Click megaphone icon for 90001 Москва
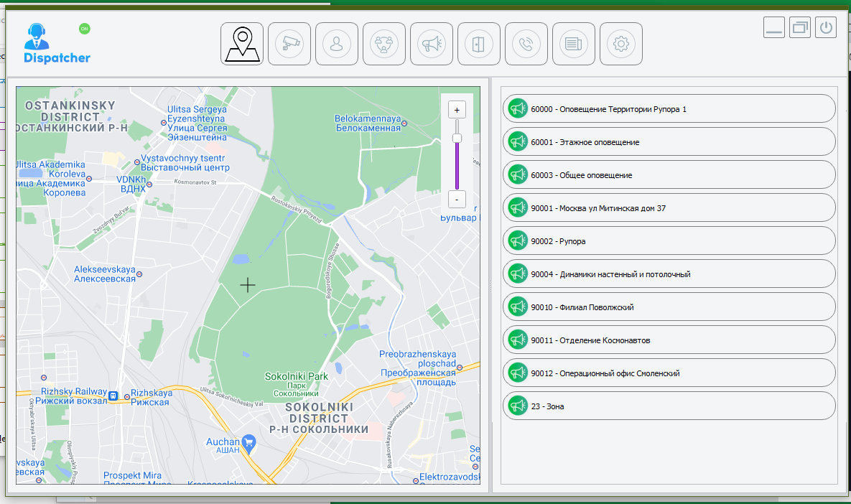Screen dimensions: 851x504 point(518,207)
